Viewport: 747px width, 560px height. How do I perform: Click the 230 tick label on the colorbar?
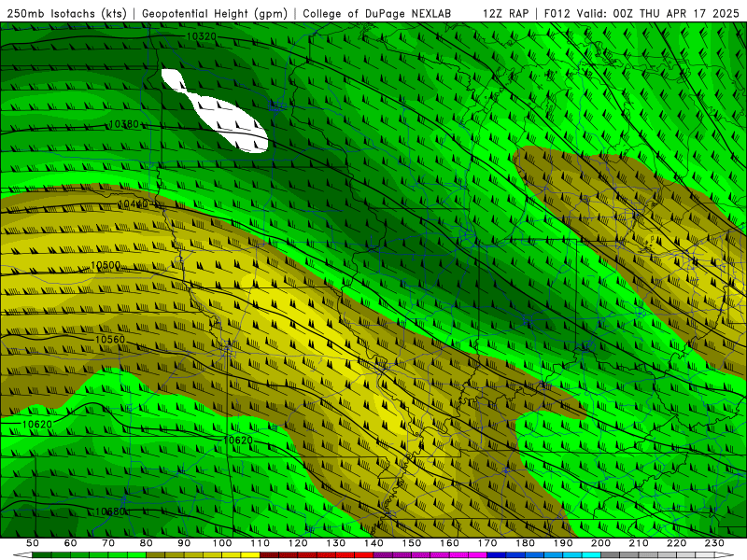pyautogui.click(x=714, y=543)
